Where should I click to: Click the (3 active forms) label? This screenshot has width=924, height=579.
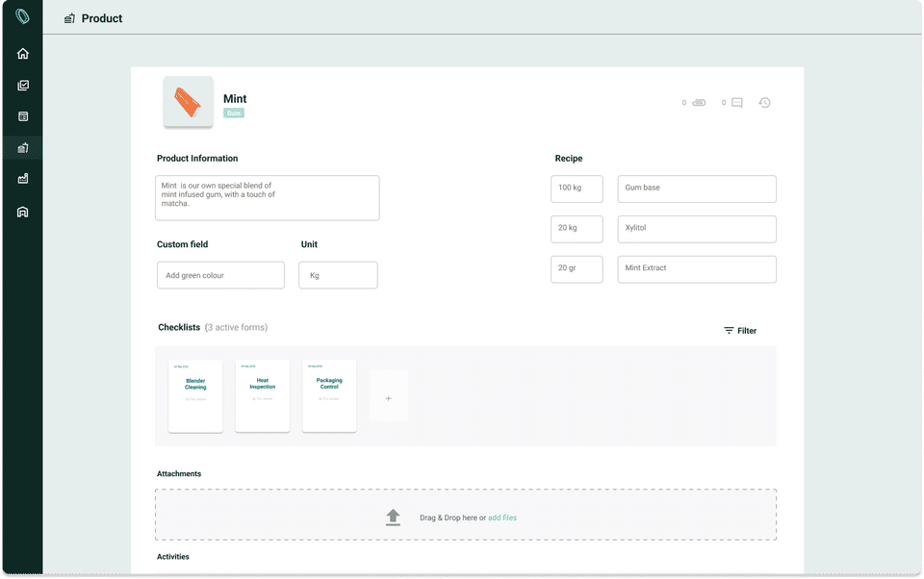click(237, 328)
